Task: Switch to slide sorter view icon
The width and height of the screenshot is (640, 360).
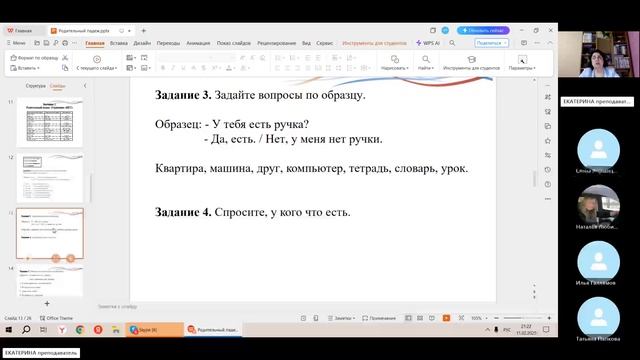Action: 420,318
